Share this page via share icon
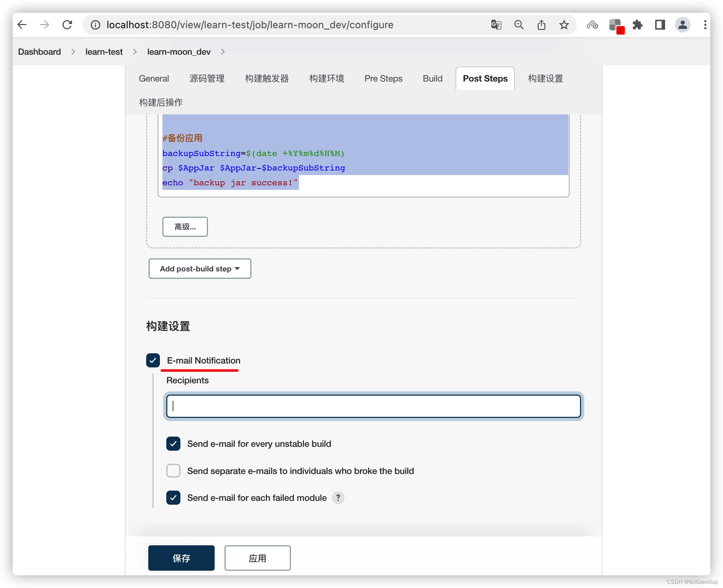 [541, 25]
